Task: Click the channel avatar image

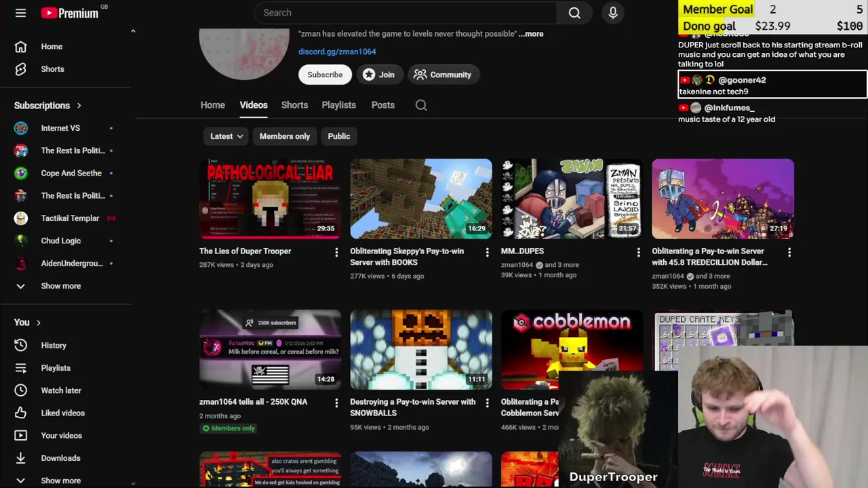Action: 244,53
